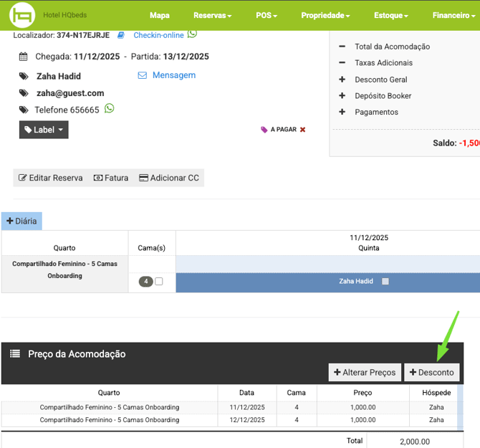
Task: Remove the A PAGAR tag with the red X
Action: pos(302,130)
